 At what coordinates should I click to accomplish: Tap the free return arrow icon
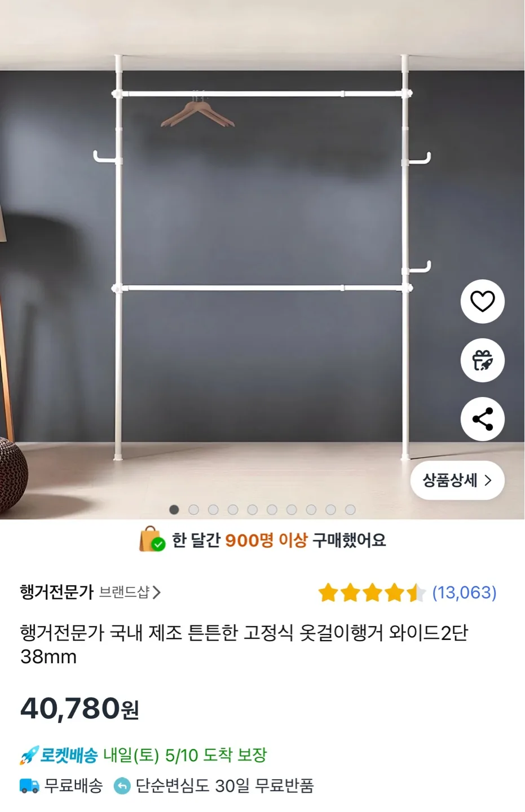click(x=122, y=785)
